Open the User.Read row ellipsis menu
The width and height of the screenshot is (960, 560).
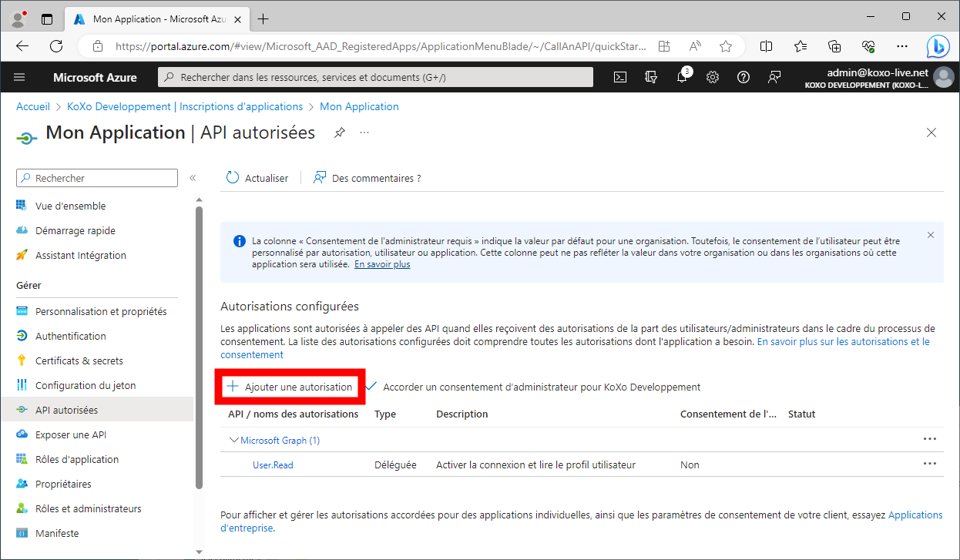[930, 464]
